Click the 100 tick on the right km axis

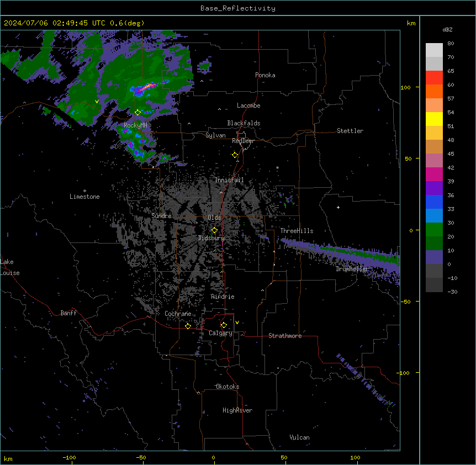point(405,87)
